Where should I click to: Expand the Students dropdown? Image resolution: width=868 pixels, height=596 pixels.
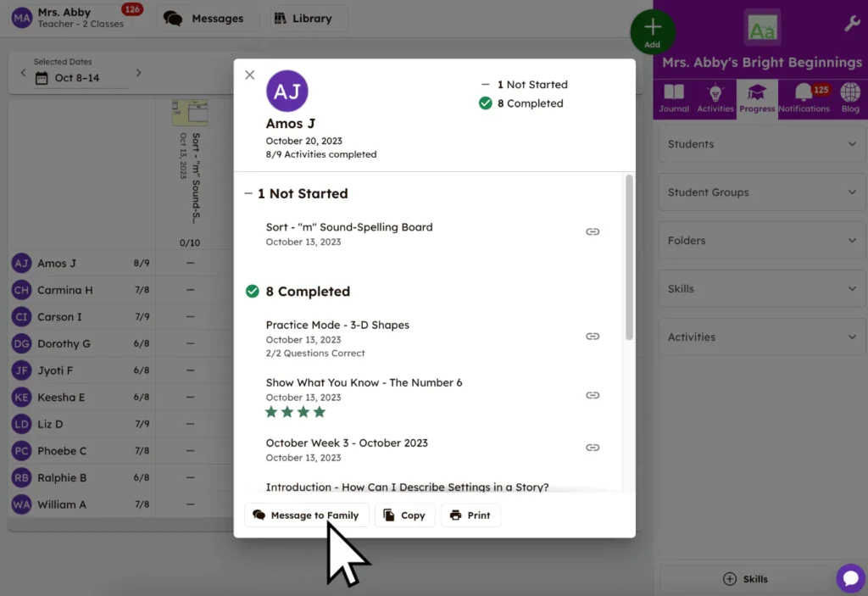point(762,144)
